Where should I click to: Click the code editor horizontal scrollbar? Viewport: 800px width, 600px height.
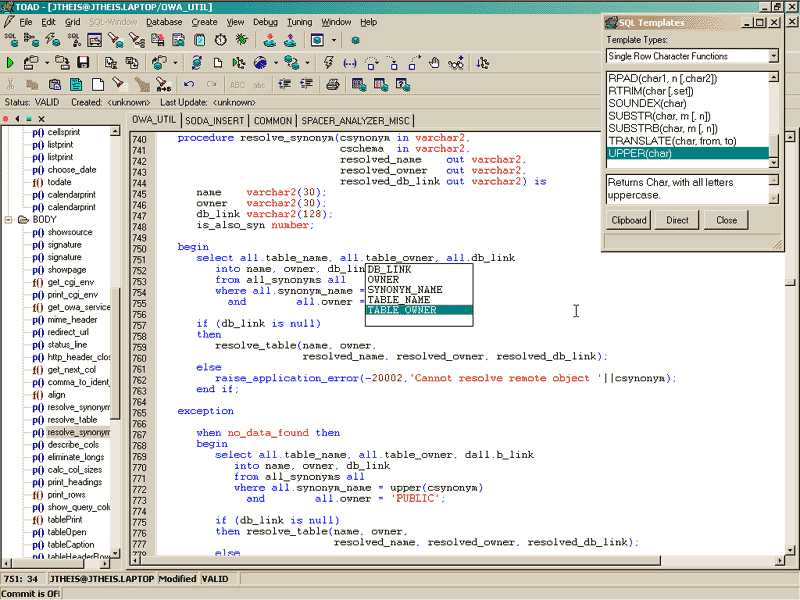(458, 561)
